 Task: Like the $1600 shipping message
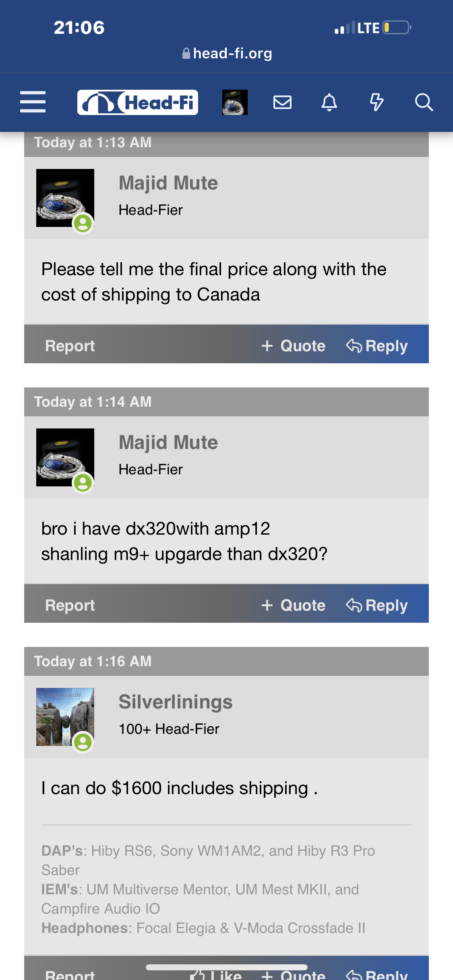[x=217, y=974]
